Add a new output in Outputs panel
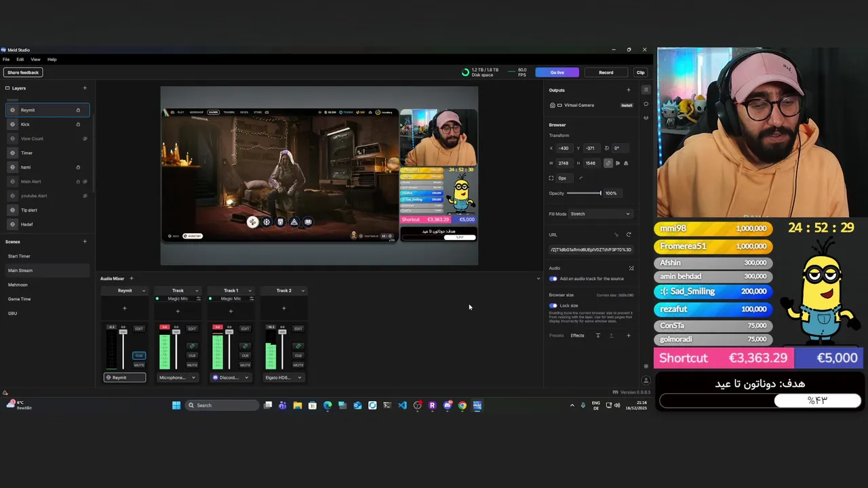 629,90
